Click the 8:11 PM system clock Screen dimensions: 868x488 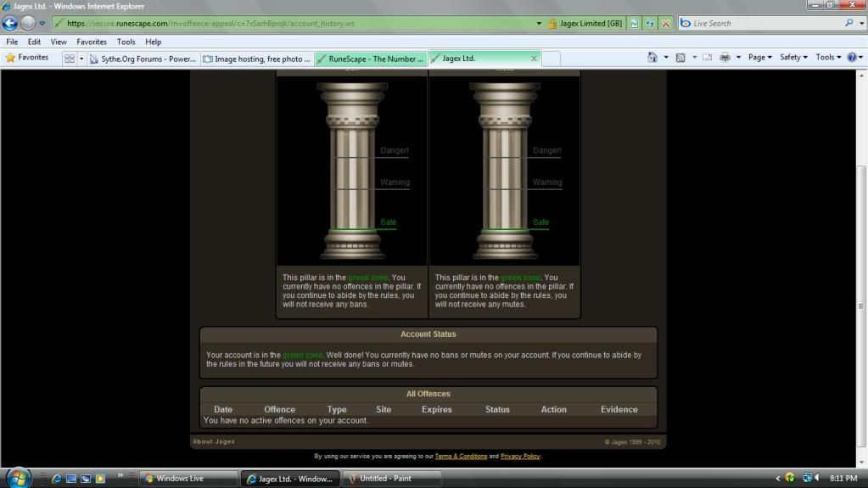(x=843, y=478)
